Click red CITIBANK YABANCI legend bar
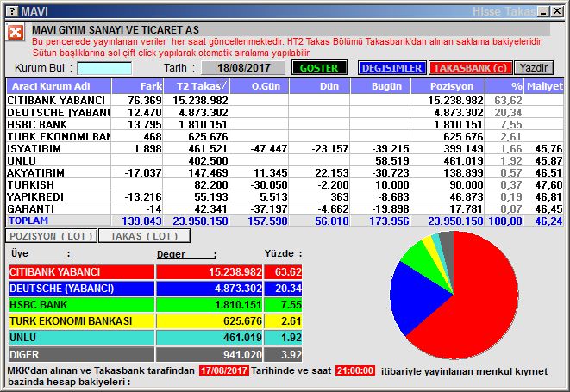Screen dimensions: 570x392 point(81,271)
